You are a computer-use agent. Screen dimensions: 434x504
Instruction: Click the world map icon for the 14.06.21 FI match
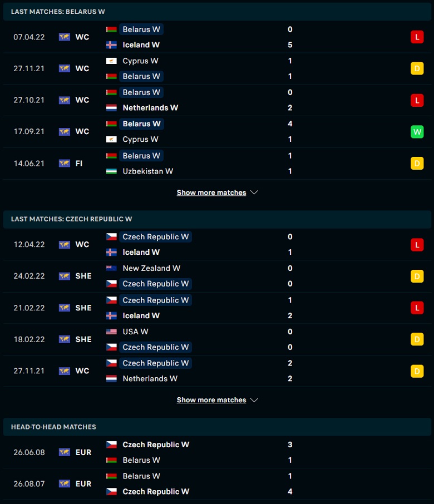point(65,164)
